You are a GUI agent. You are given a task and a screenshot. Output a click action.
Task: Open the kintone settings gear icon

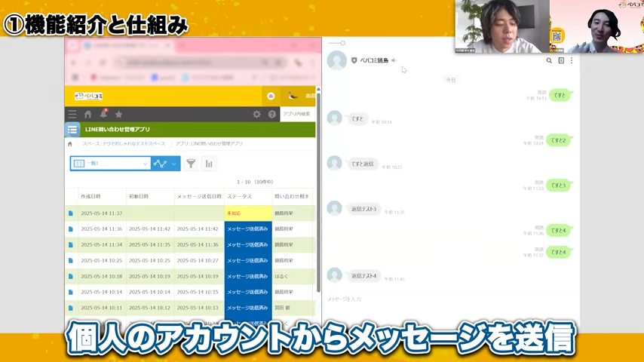coord(256,114)
